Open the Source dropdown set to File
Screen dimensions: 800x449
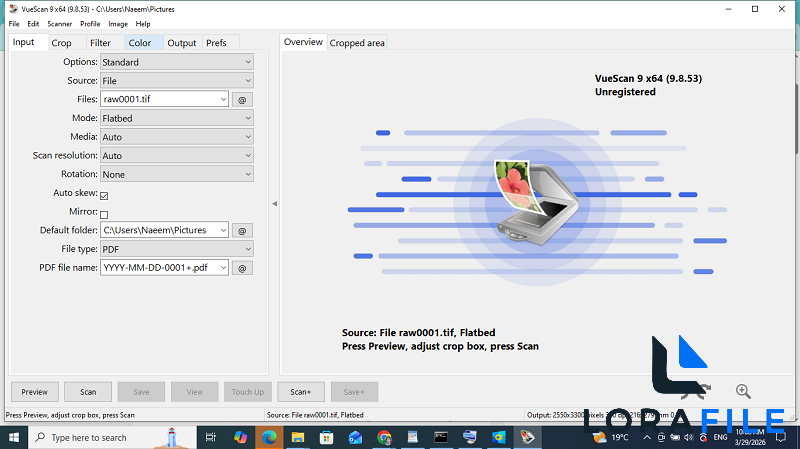(177, 81)
